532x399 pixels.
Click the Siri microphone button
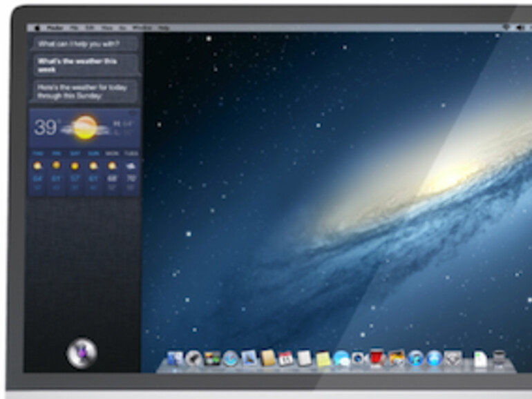point(82,353)
